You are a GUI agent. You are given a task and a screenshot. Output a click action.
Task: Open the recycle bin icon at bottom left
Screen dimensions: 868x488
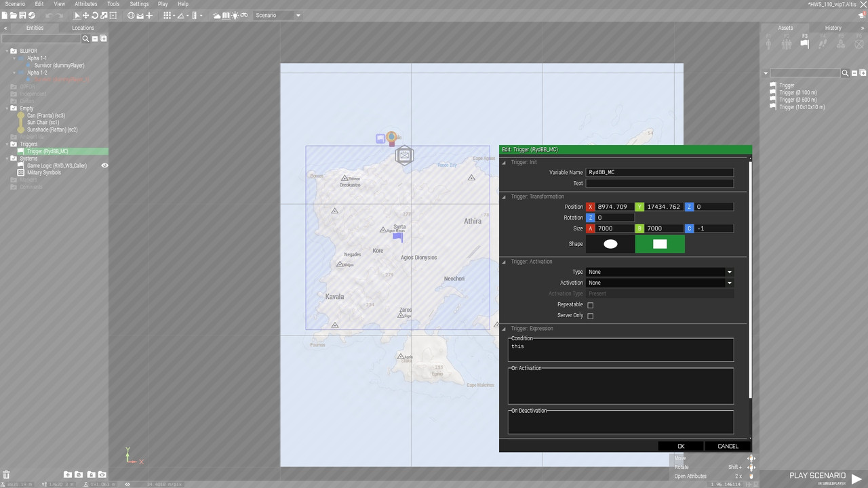click(5, 474)
